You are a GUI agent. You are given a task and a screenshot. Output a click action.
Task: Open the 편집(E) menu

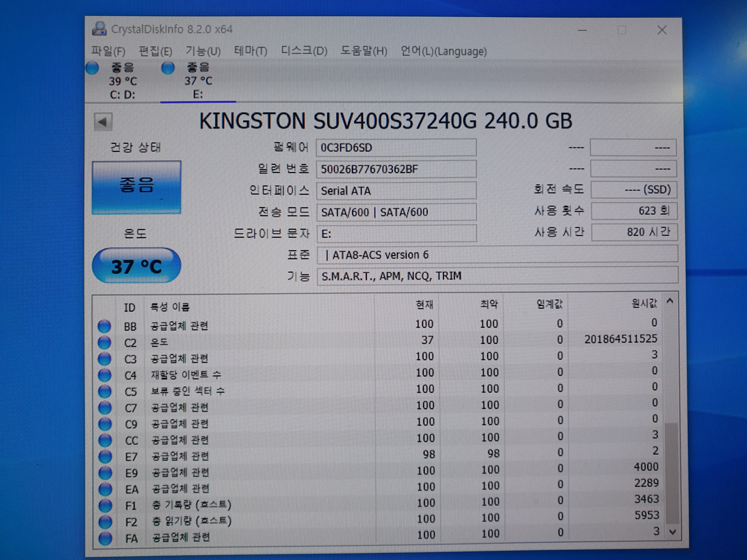156,51
